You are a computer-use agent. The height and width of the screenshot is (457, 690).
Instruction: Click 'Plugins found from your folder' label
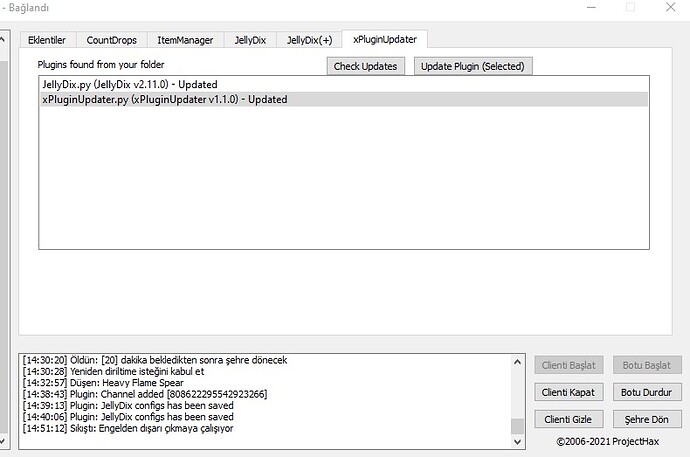tap(101, 65)
